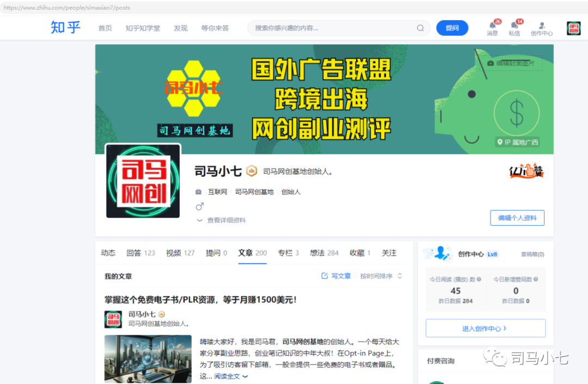Click the article author small avatar
Screen dimensions: 588x384
coord(113,319)
